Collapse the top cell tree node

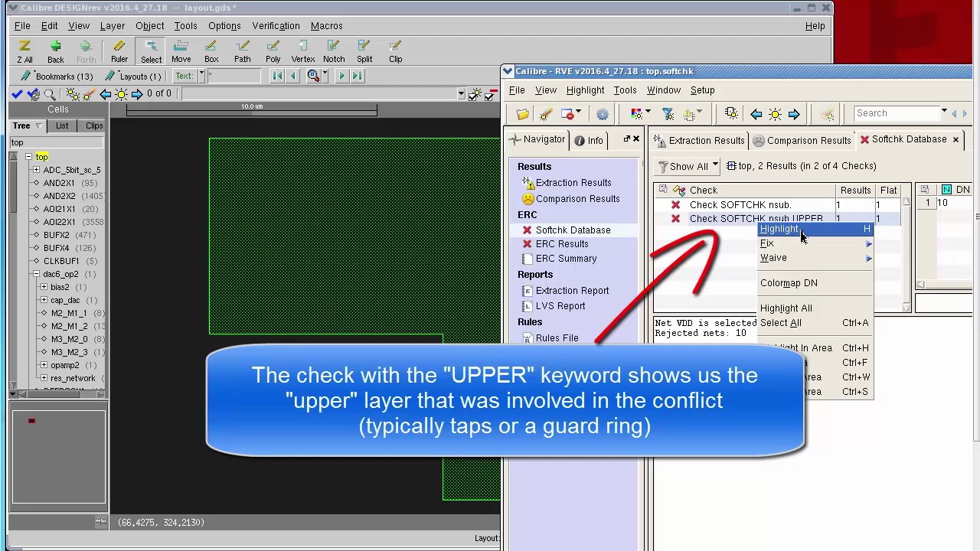[x=28, y=157]
